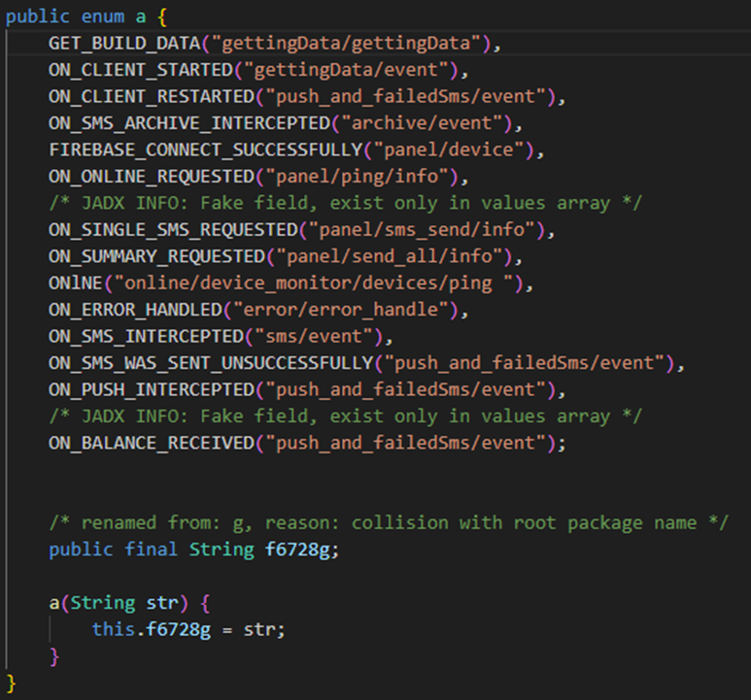
Task: Click the ONlNE enum constant
Action: [75, 283]
